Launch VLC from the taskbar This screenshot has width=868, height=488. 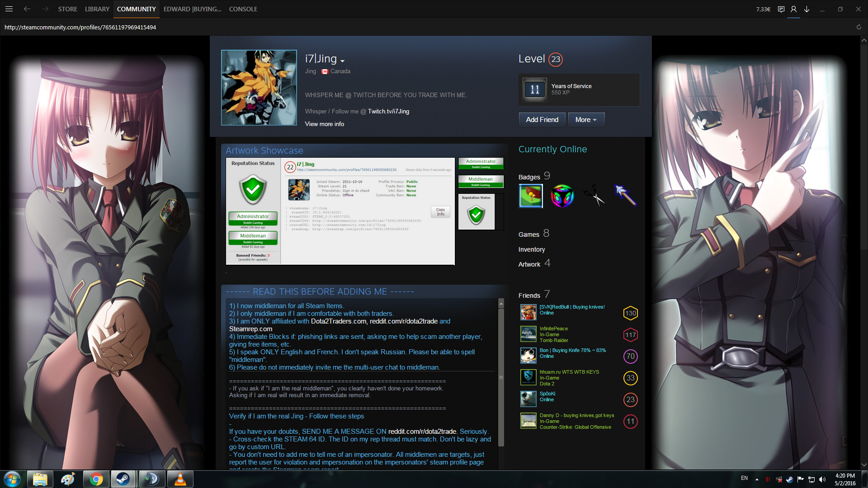[x=180, y=479]
